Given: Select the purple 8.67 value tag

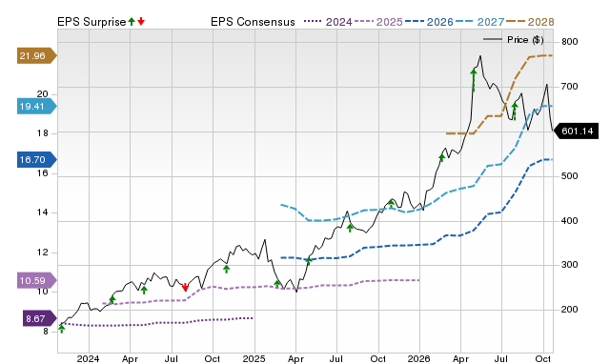Looking at the screenshot, I should coord(40,318).
